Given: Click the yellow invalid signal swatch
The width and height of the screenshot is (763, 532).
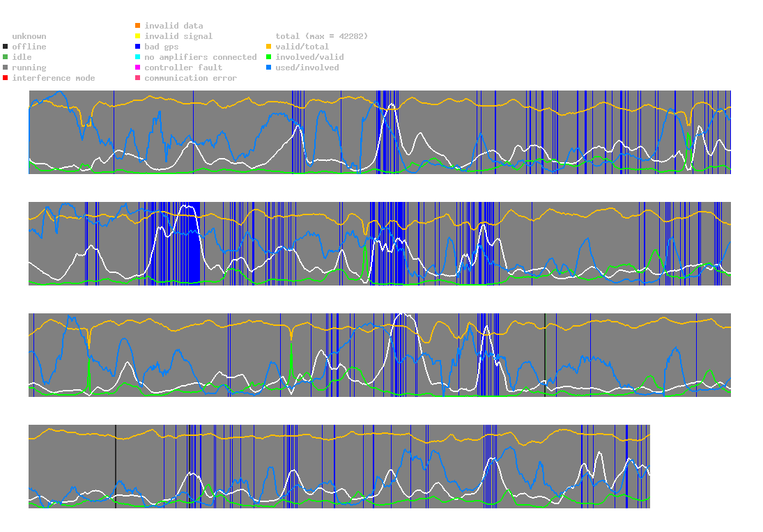Looking at the screenshot, I should coord(138,36).
